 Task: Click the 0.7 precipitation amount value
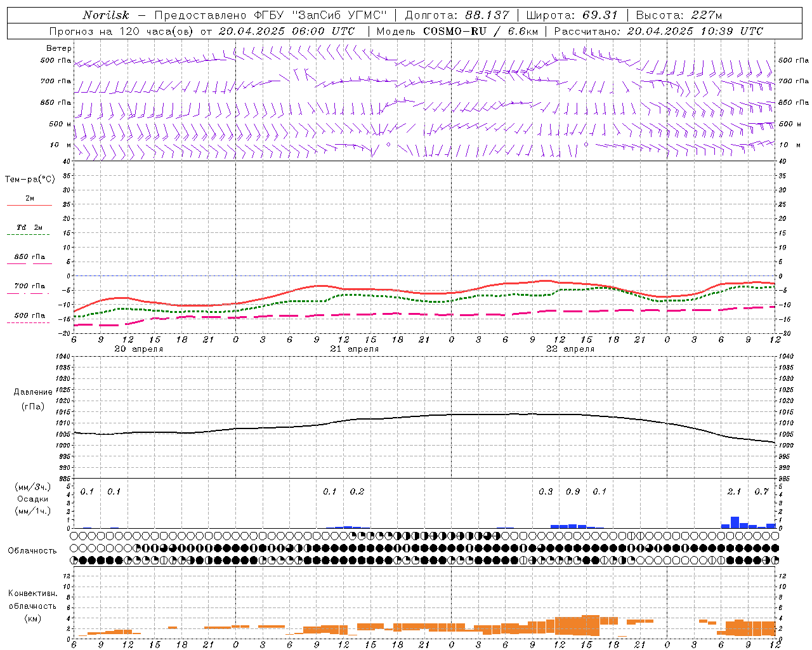[x=761, y=491]
